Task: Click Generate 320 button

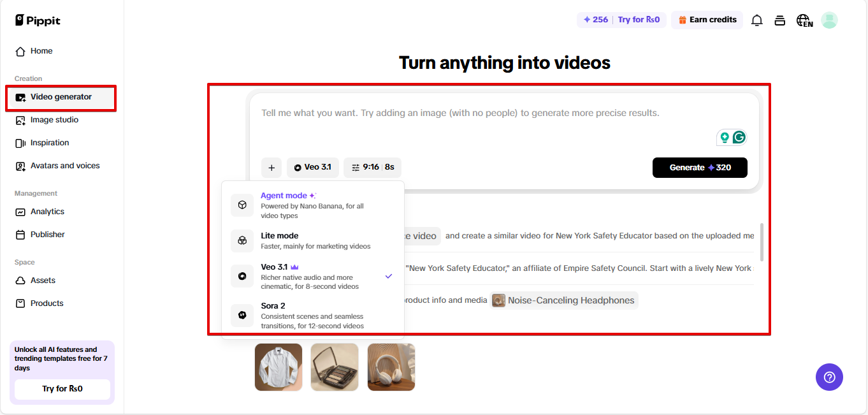Action: [700, 168]
